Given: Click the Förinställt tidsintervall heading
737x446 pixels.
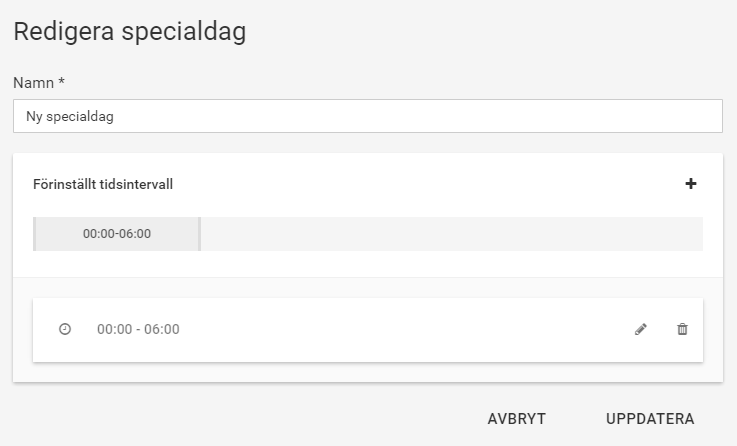Looking at the screenshot, I should point(103,184).
